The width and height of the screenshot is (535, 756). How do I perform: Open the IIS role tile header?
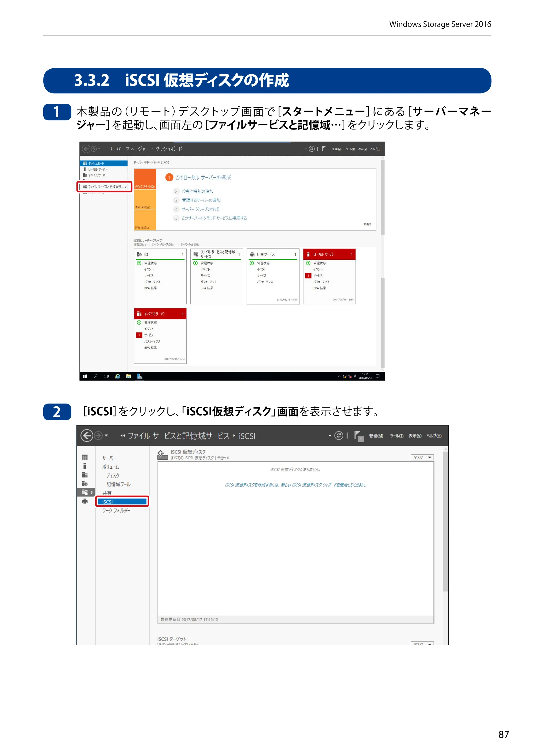(160, 254)
